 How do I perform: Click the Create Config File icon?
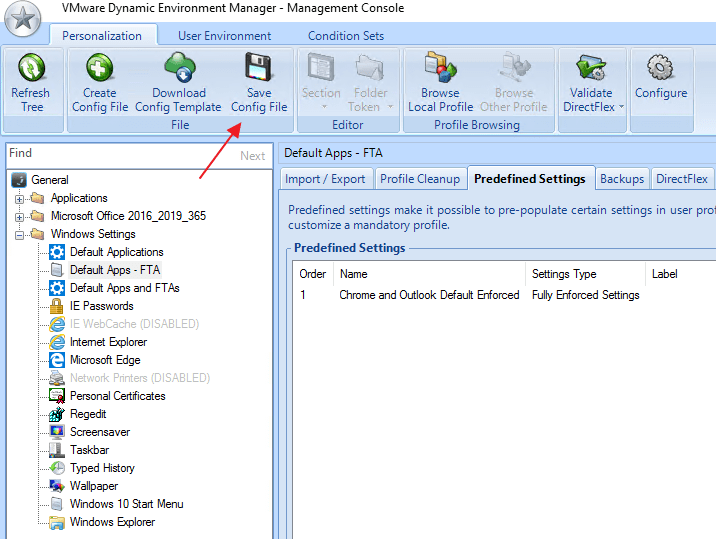tap(99, 69)
